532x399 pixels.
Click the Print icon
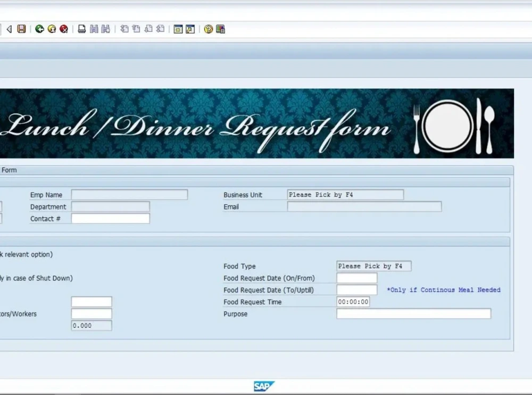[82, 29]
